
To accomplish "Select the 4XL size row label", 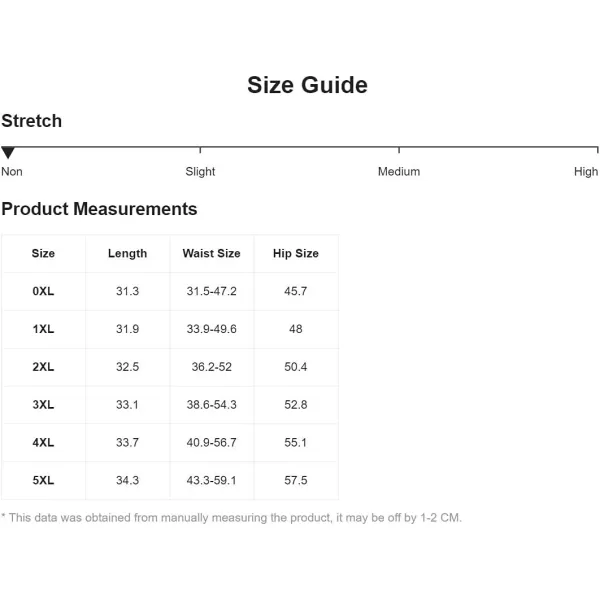I will tap(43, 443).
